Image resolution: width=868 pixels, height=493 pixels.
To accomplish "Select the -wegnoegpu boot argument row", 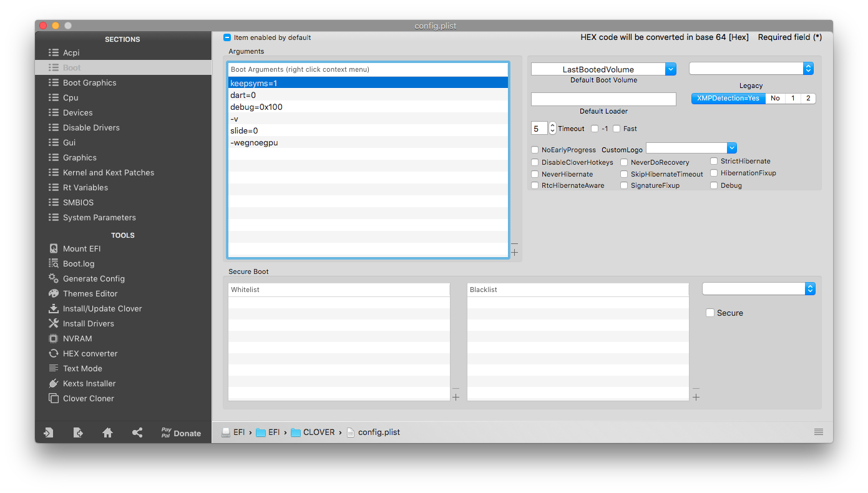I will tap(368, 142).
